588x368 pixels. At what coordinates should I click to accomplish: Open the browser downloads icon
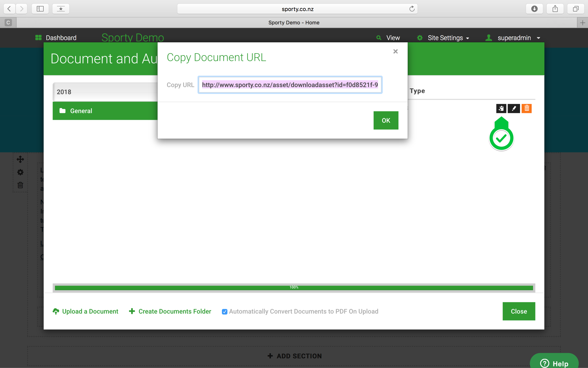click(x=534, y=9)
